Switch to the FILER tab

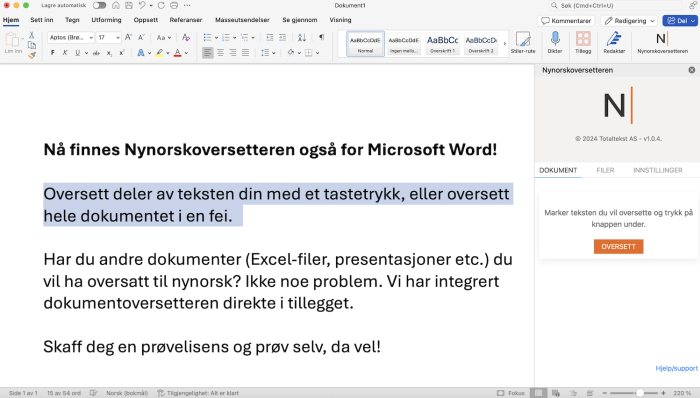(x=605, y=170)
